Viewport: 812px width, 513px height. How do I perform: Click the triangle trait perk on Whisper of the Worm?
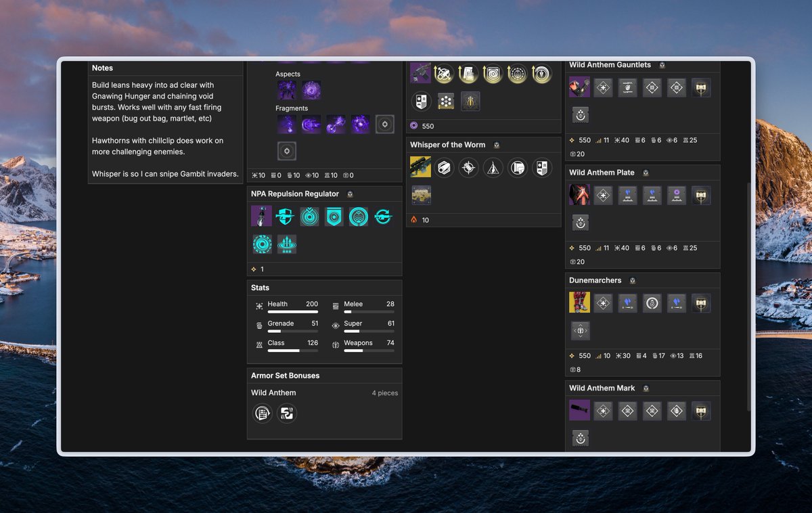[493, 167]
